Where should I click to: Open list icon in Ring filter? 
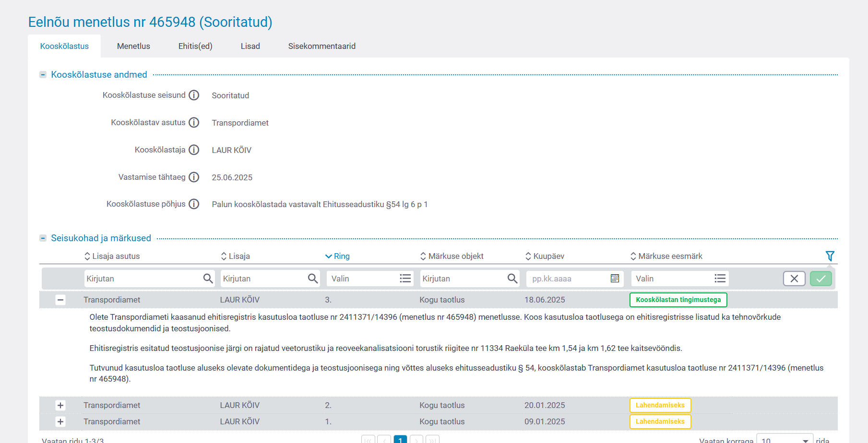pyautogui.click(x=405, y=279)
